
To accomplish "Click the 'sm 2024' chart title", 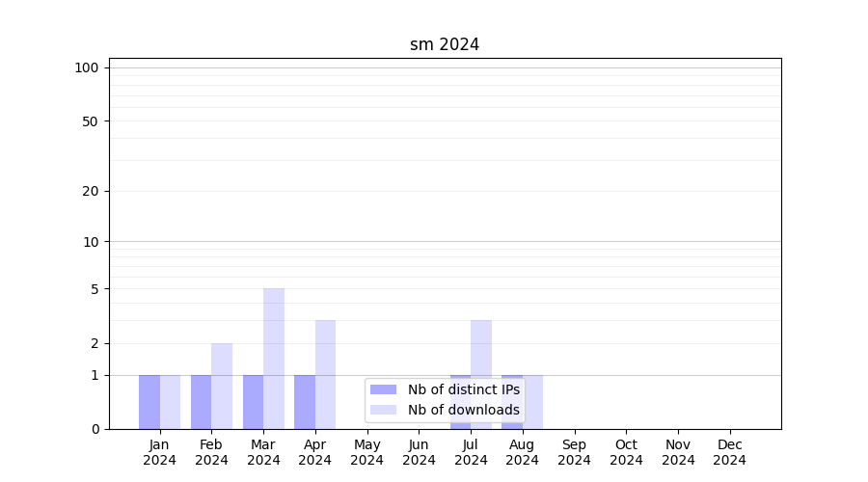I will coord(445,44).
